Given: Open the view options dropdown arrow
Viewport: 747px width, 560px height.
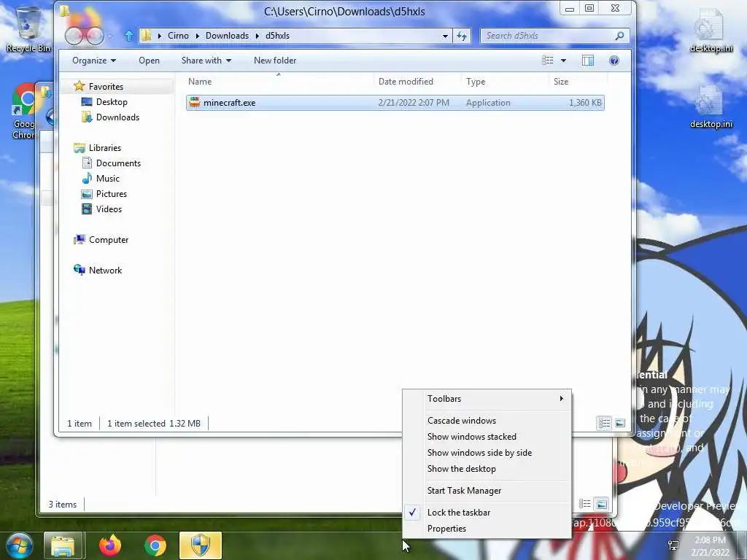Looking at the screenshot, I should tap(564, 61).
